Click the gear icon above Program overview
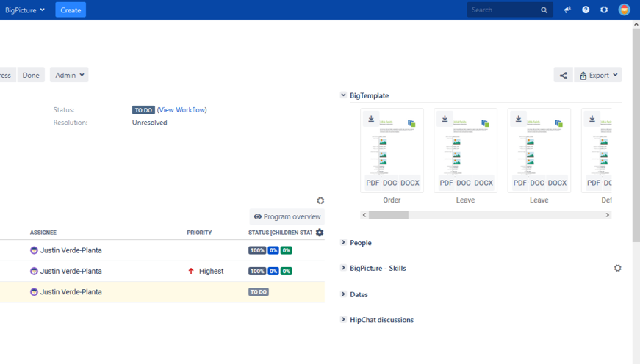640x364 pixels. click(320, 200)
